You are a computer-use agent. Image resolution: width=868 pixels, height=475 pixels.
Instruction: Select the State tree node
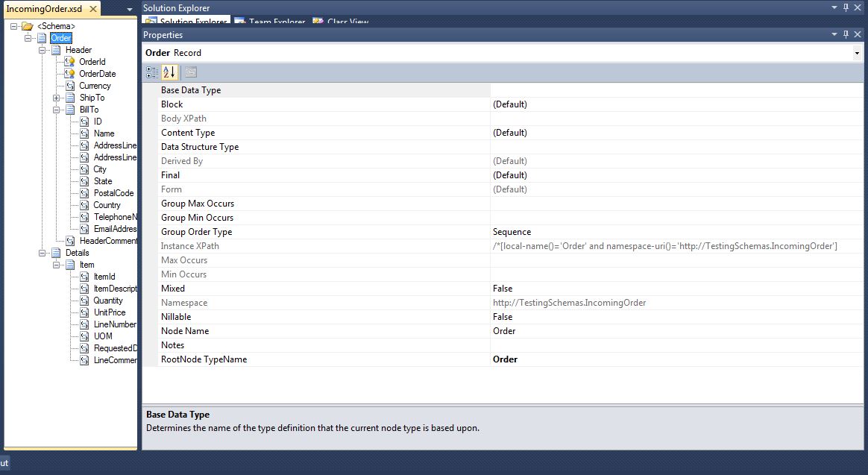[103, 181]
